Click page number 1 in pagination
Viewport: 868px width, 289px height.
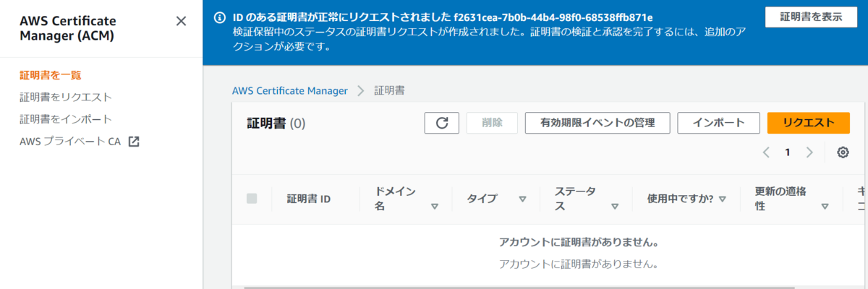[x=788, y=152]
